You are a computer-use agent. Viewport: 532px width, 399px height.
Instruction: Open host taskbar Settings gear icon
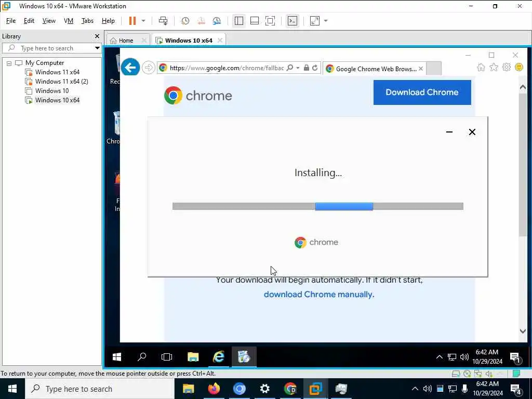pyautogui.click(x=264, y=389)
